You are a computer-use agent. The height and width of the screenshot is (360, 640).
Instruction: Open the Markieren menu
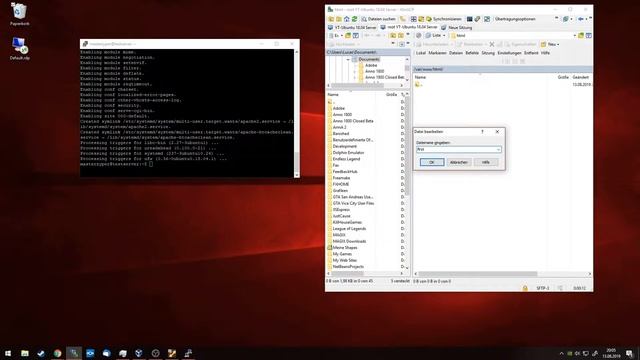[x=437, y=53]
